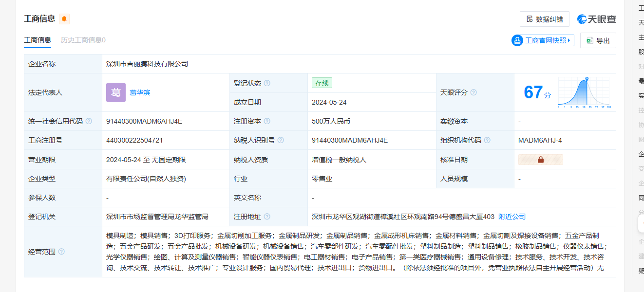Viewport: 644px width, 292px height.
Task: Click help icon next to 统一社会信用代码
Action: (x=89, y=121)
